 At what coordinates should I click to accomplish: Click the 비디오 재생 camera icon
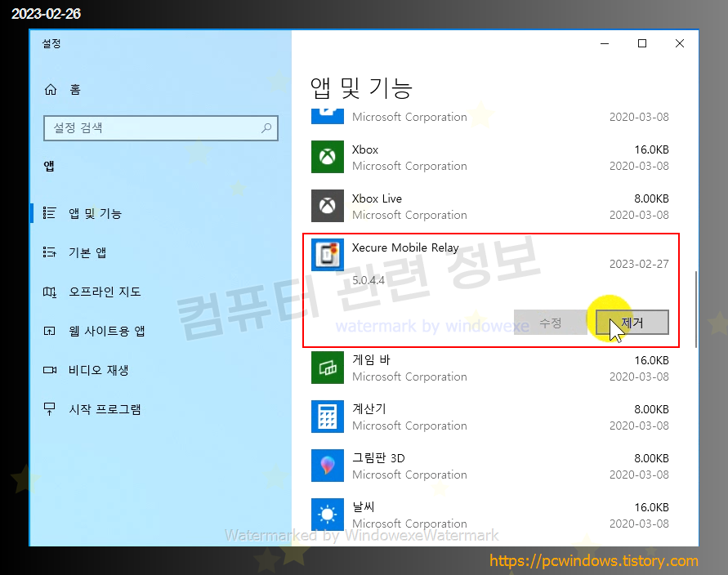[x=49, y=370]
